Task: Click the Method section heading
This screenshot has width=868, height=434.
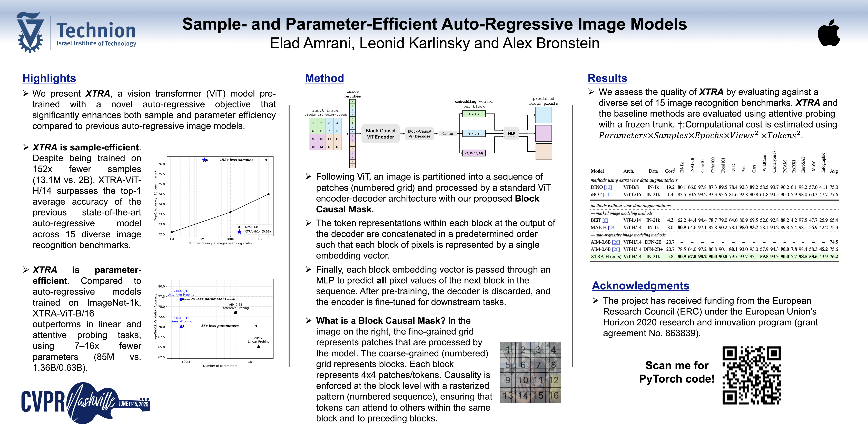Action: (x=324, y=78)
